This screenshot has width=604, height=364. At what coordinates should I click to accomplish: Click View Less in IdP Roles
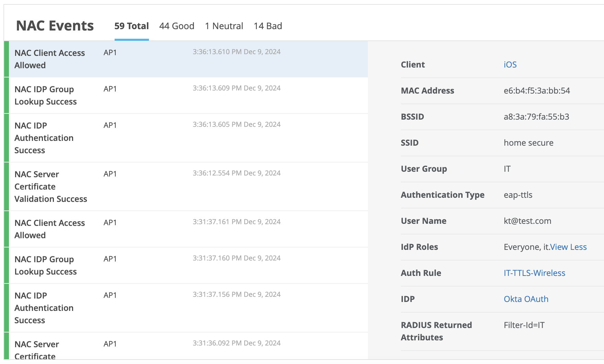pyautogui.click(x=568, y=247)
